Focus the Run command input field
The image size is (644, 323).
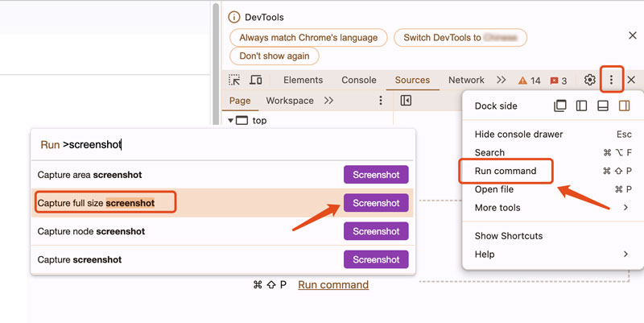pyautogui.click(x=223, y=145)
